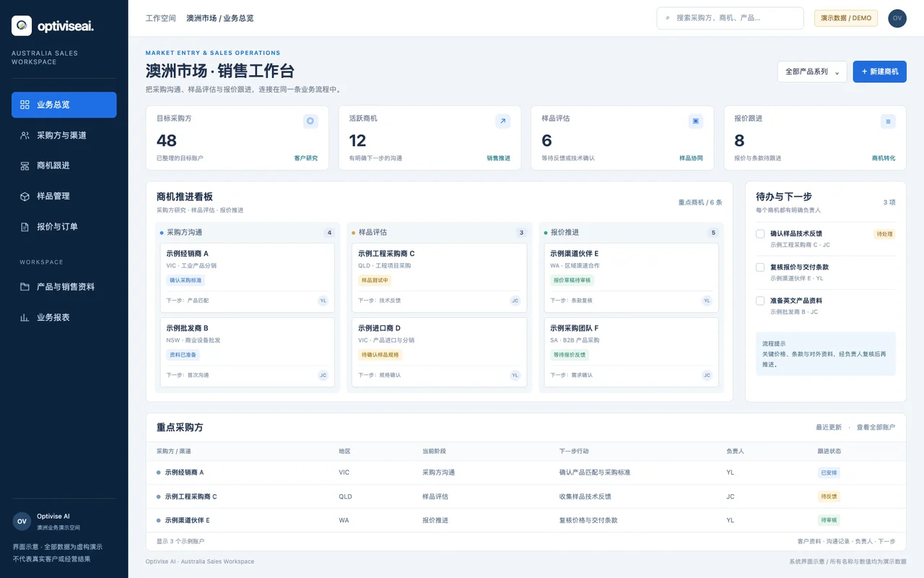Click the 报价草稿待审核 tag
Screen dimensions: 924x578
pos(572,280)
